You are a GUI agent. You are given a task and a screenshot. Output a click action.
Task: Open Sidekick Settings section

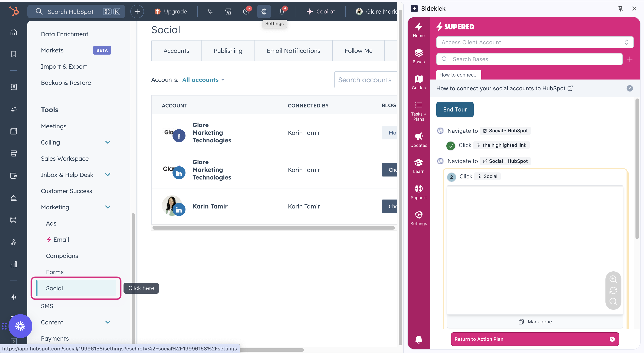tap(418, 218)
